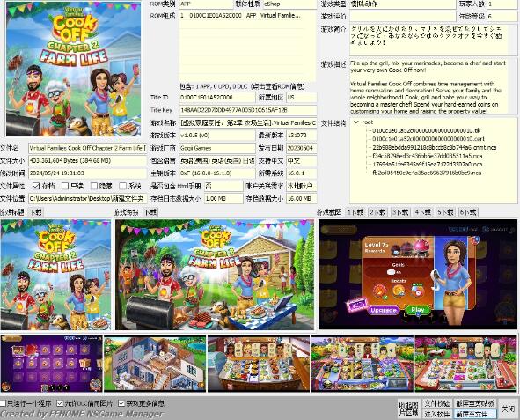Open the fourth bottom garden-cooking screenshot
This screenshot has height=420, width=520.
(363, 364)
